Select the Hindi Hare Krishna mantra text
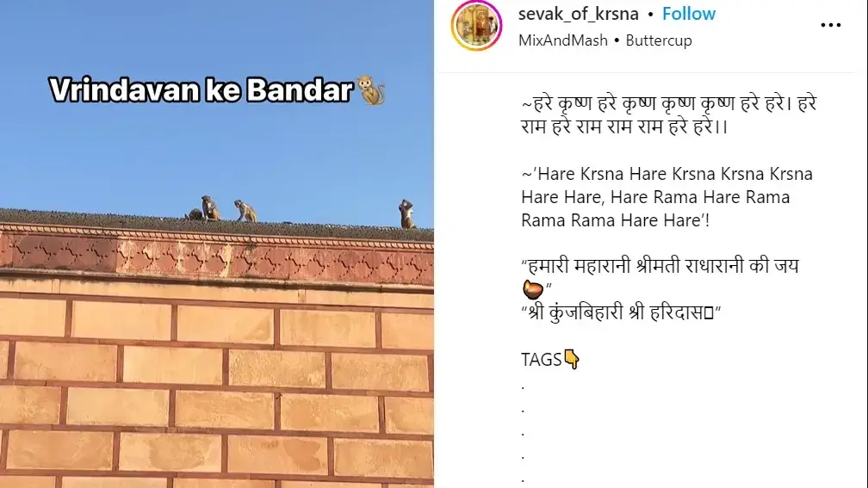Viewport: 868px width, 488px height. click(669, 115)
